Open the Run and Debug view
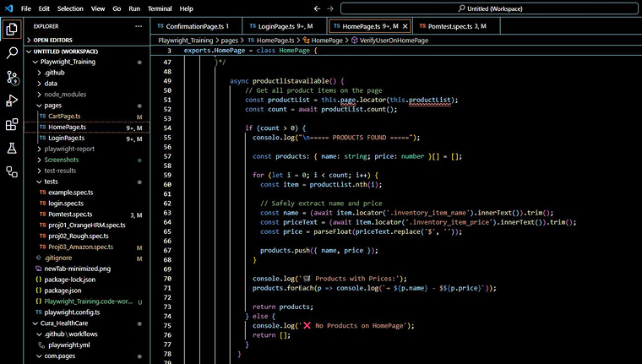Viewport: 642px width, 364px height. (x=12, y=101)
